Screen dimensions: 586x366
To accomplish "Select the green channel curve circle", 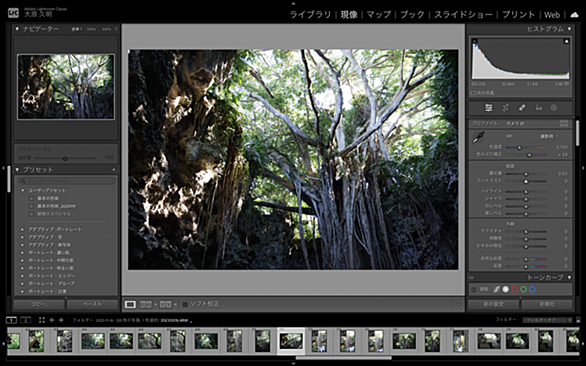I will (x=524, y=289).
